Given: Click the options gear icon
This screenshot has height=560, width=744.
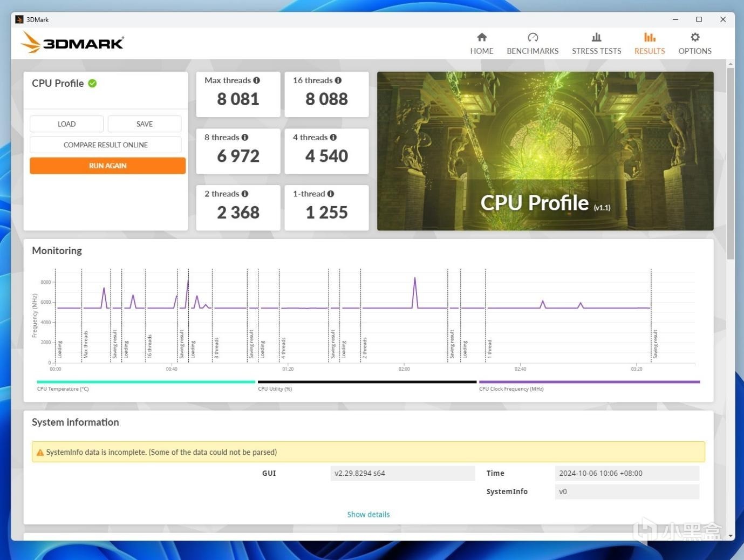Looking at the screenshot, I should point(695,37).
